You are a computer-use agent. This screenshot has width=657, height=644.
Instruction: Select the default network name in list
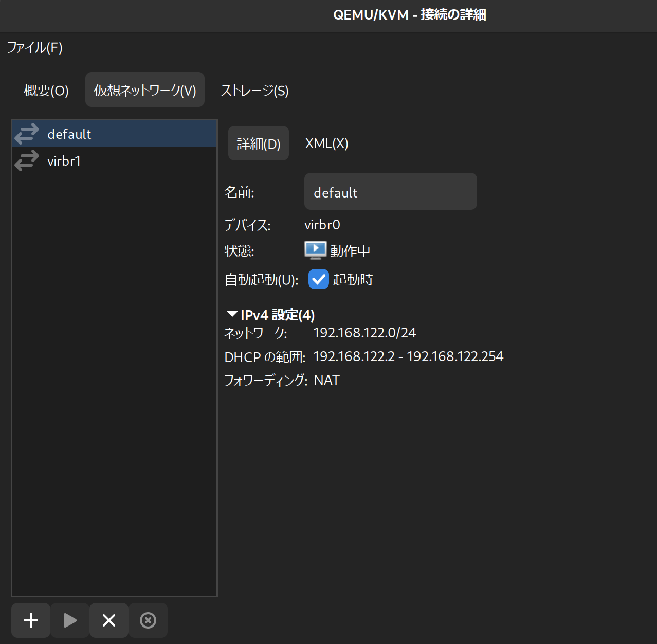pos(69,134)
